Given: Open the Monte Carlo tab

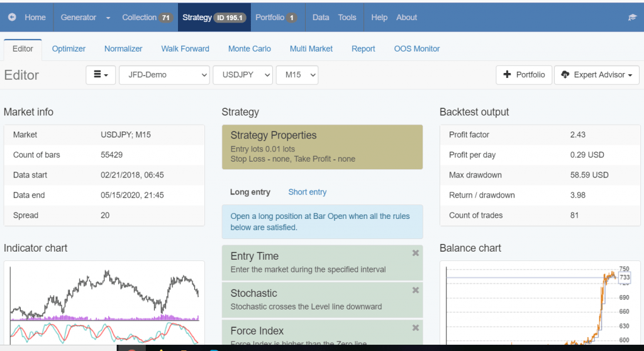Looking at the screenshot, I should [x=249, y=48].
